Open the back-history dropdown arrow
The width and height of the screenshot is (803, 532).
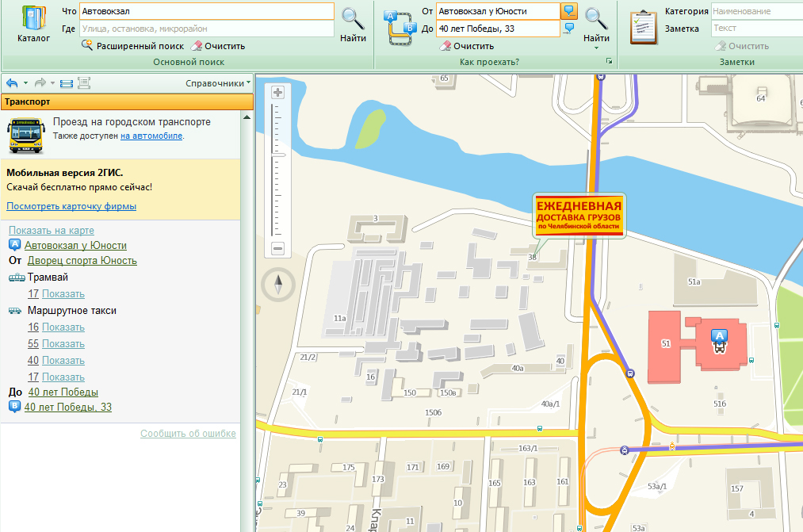[x=25, y=82]
